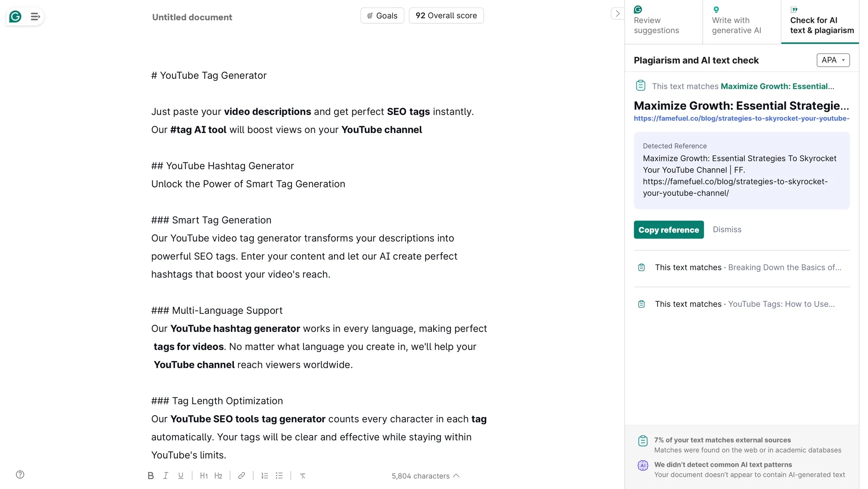This screenshot has height=489, width=868.
Task: Click the '# YouTube Tag Generator' heading text
Action: [x=209, y=75]
